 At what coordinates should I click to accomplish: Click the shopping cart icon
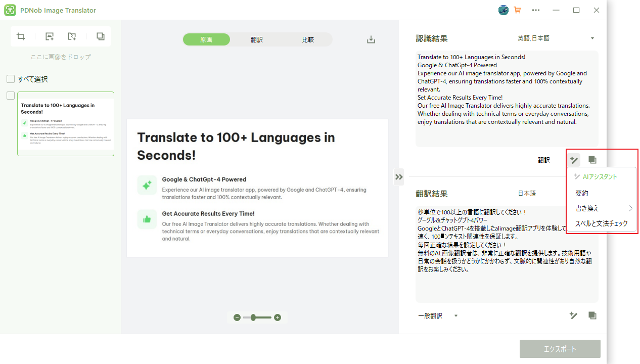click(x=517, y=10)
